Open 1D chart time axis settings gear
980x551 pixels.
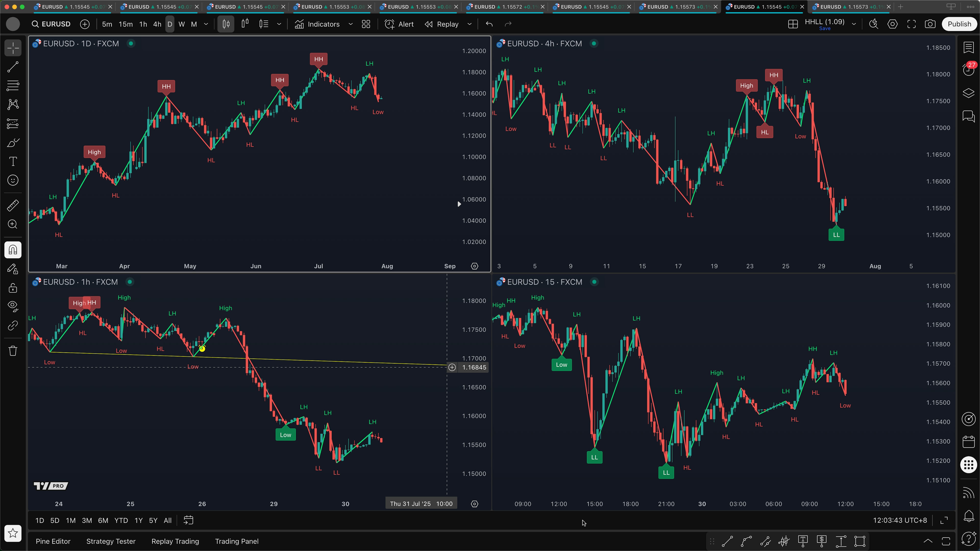click(x=474, y=266)
